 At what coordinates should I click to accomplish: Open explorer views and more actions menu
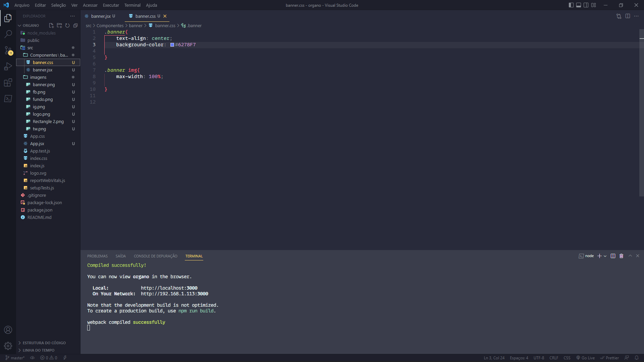[x=72, y=16]
